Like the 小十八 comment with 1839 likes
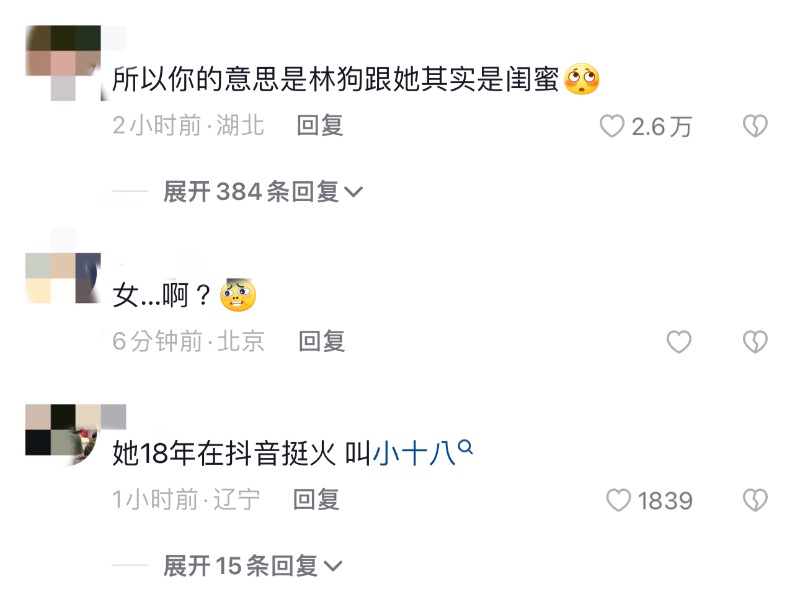Viewport: 800px width, 589px height. [x=618, y=500]
